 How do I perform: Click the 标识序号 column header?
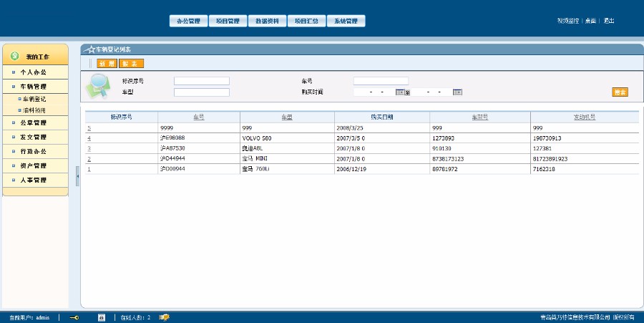[121, 117]
